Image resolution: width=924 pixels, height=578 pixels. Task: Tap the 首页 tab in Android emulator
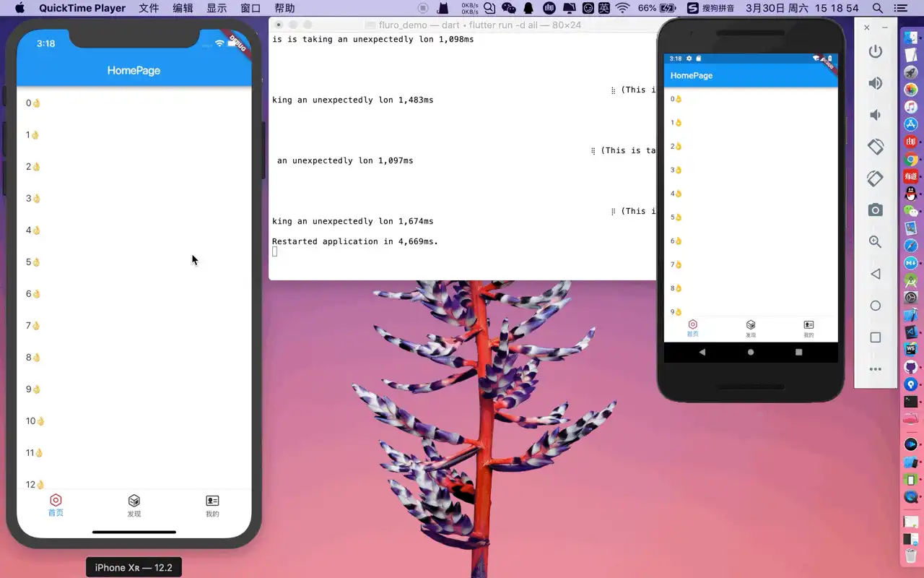click(x=692, y=329)
